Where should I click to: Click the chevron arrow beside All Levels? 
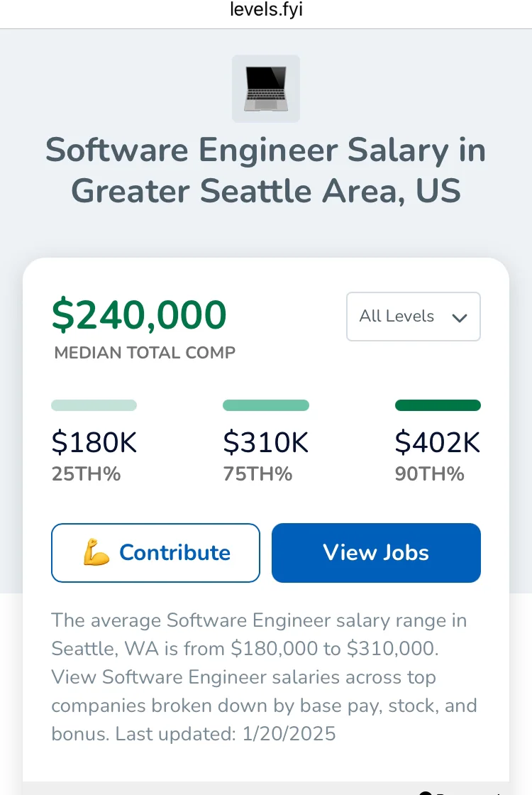[460, 318]
